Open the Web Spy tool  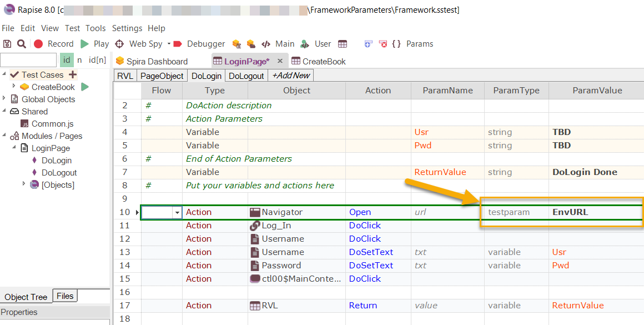tap(138, 44)
